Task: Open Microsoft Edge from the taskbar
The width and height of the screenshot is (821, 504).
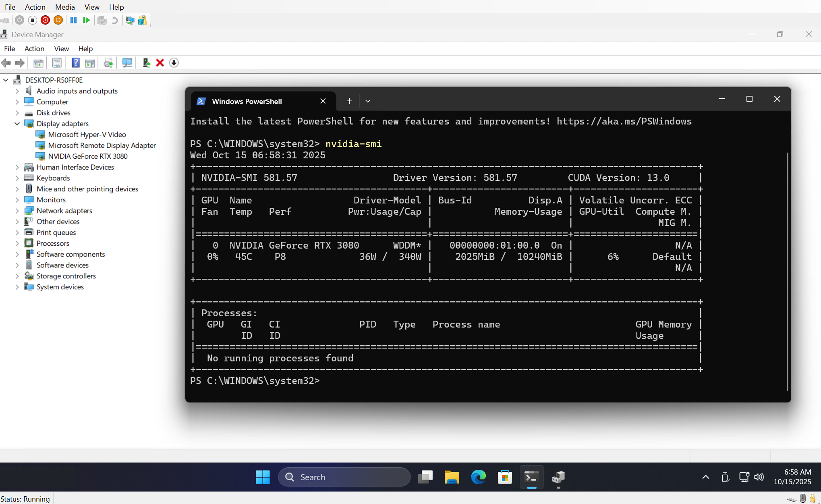Action: tap(478, 477)
